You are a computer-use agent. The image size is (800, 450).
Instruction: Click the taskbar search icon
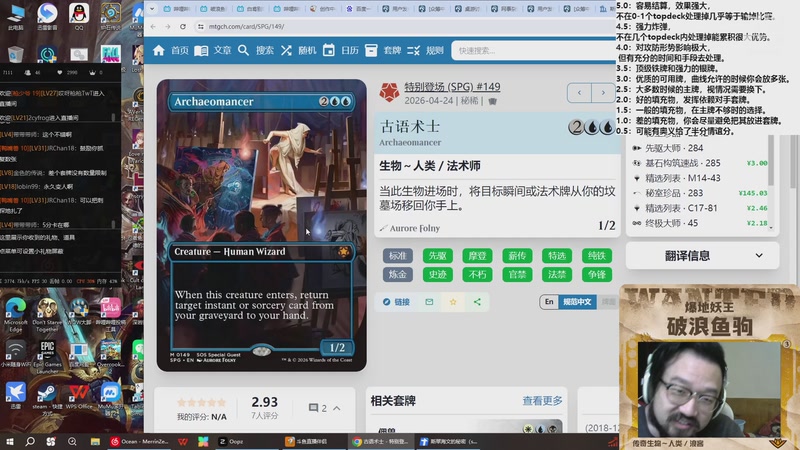30,441
